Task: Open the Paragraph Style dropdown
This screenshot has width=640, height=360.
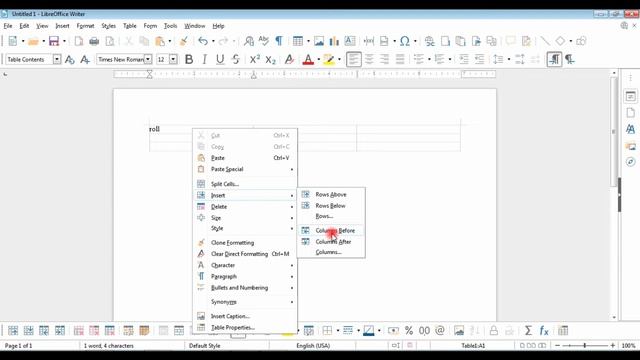Action: [x=57, y=59]
